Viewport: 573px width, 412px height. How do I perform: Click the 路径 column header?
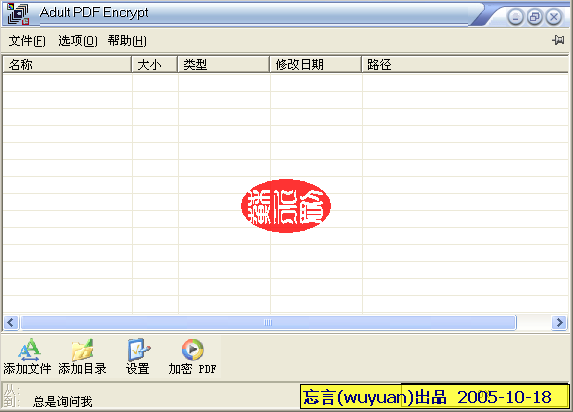465,65
